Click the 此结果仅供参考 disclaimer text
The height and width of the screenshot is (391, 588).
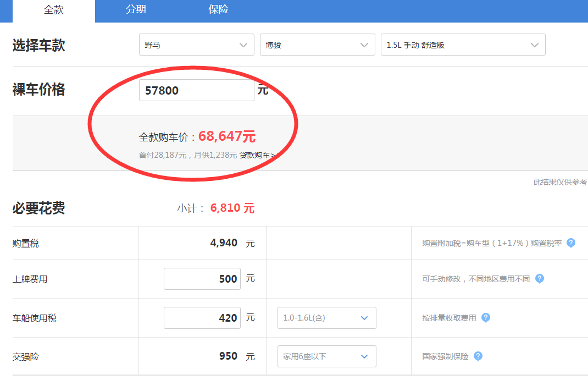click(560, 182)
